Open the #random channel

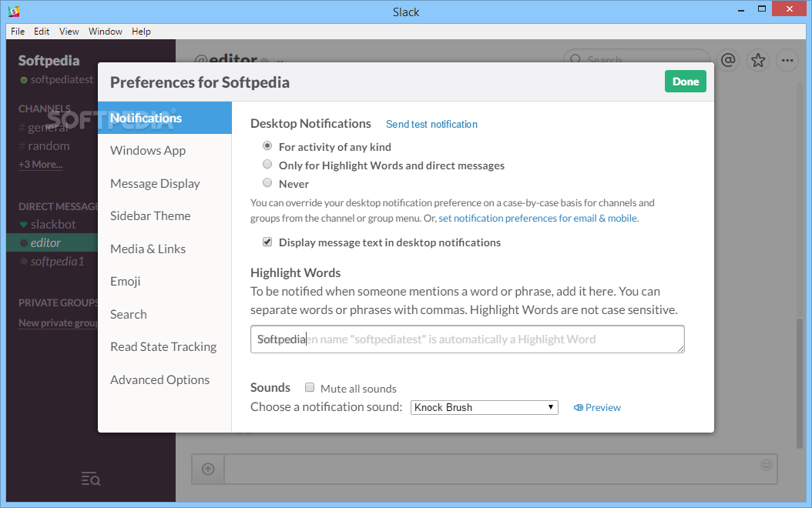pos(44,146)
